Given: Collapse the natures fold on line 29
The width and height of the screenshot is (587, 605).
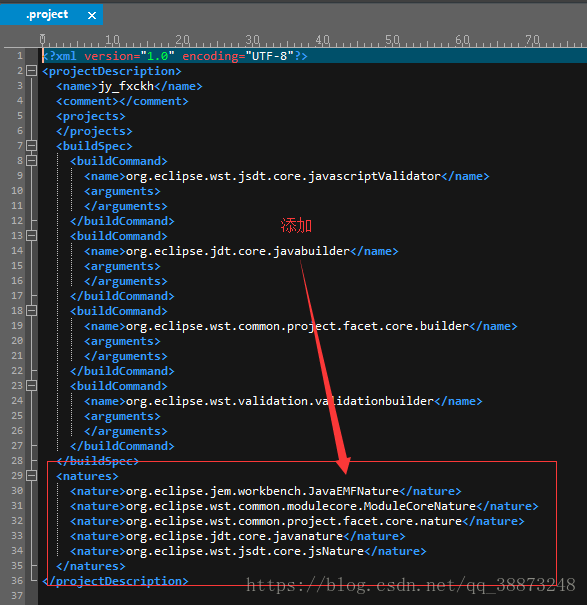Looking at the screenshot, I should pyautogui.click(x=31, y=476).
